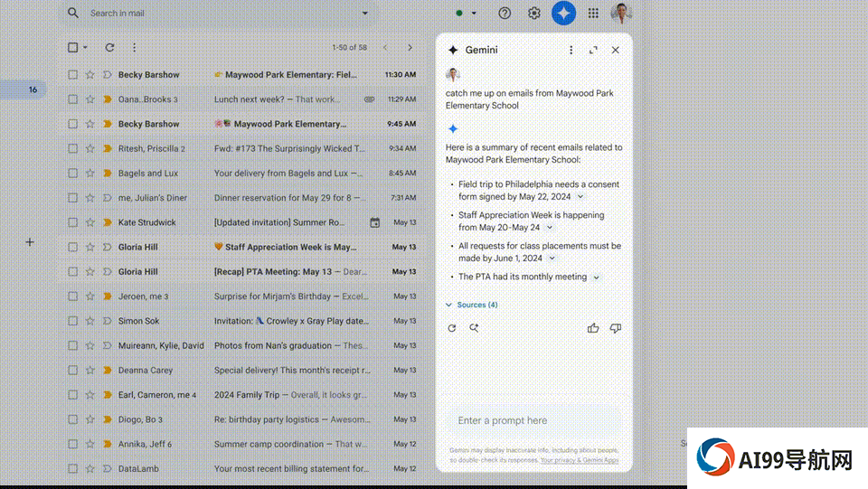The image size is (868, 489).
Task: Star the DataLamb email
Action: 90,468
